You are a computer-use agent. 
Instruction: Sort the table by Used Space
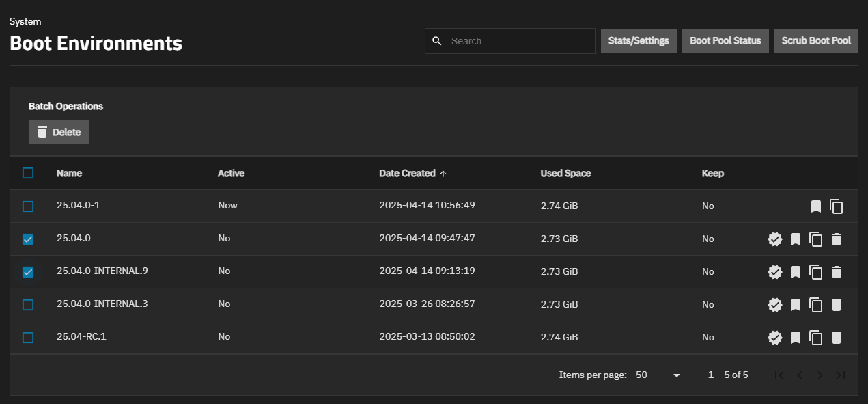pos(565,174)
